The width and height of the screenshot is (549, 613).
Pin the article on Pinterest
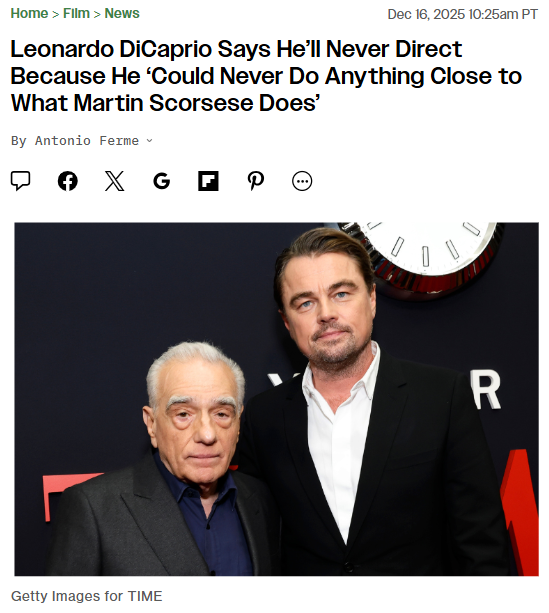click(256, 181)
